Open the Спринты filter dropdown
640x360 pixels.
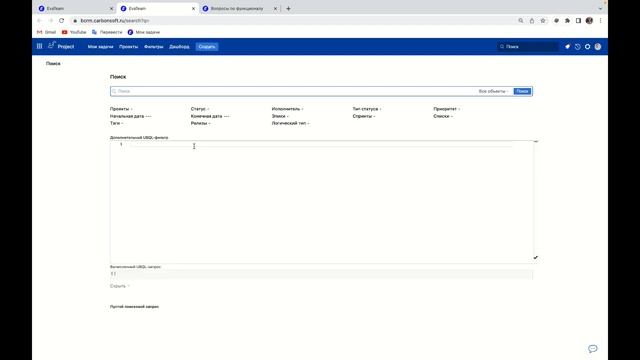(x=364, y=116)
